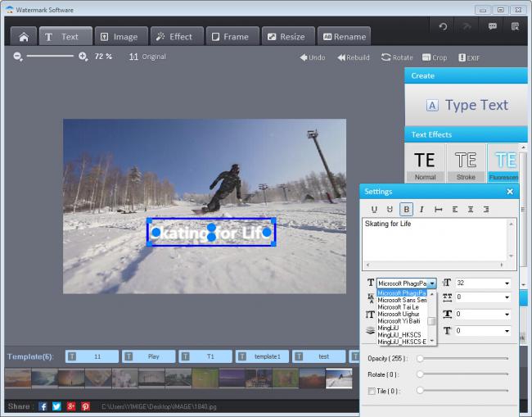Click the Tile slider handle
This screenshot has width=532, height=417.
click(x=420, y=391)
